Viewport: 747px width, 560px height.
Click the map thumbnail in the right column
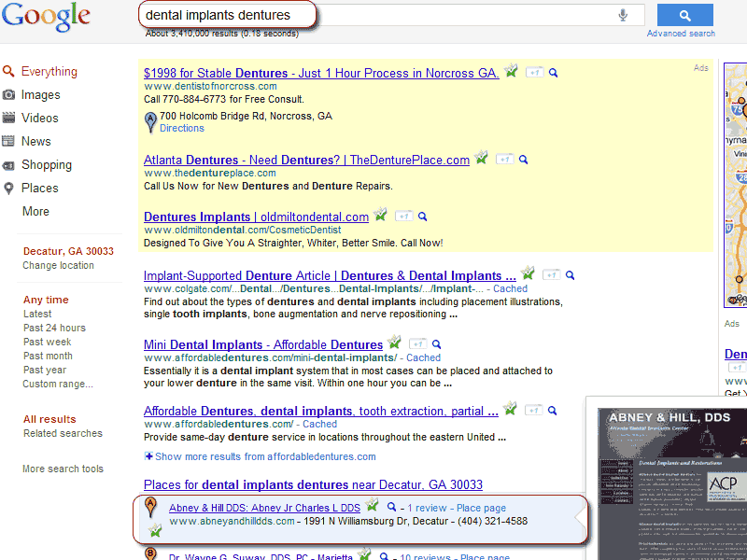click(x=736, y=185)
